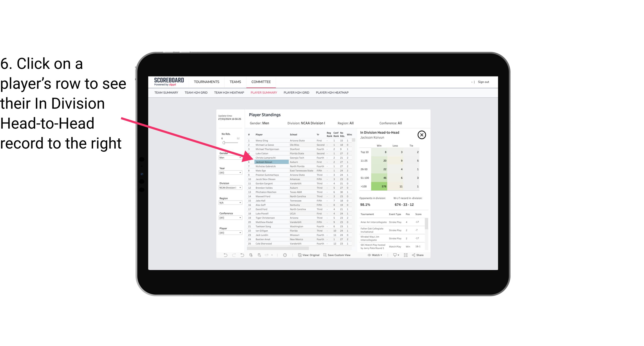Drag the No Rounds range slider
The width and height of the screenshot is (644, 346).
(224, 143)
